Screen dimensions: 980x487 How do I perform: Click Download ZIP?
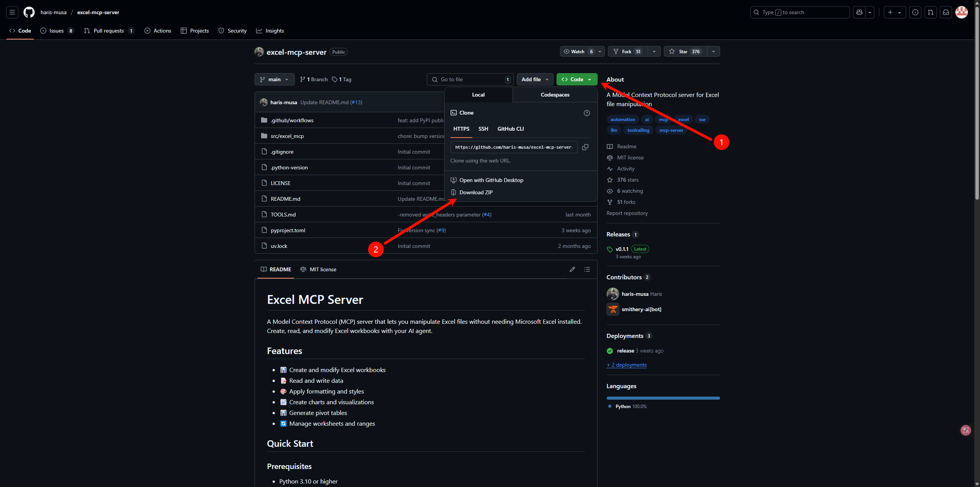(x=476, y=192)
